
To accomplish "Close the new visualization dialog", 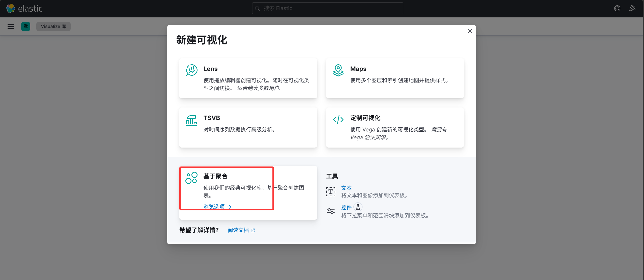I will coord(470,31).
